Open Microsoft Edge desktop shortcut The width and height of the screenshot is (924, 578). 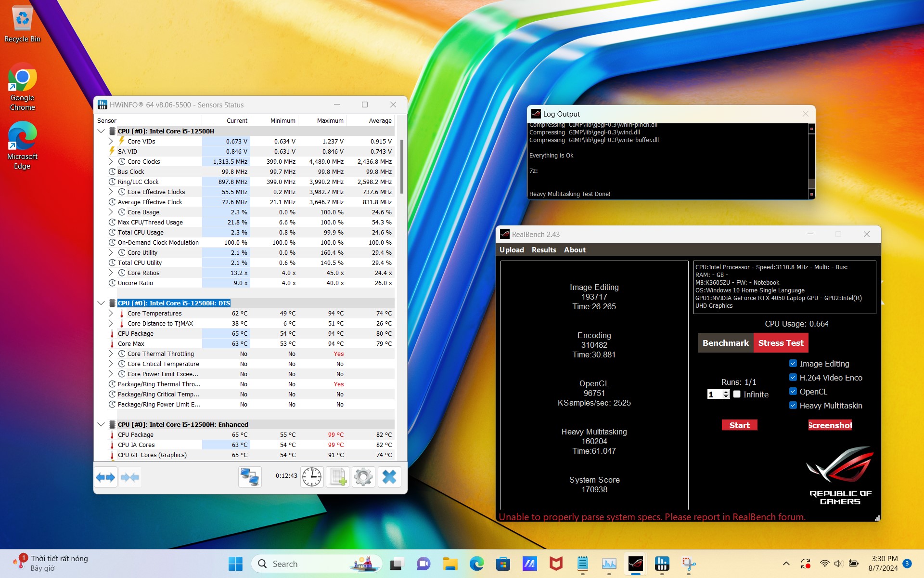[x=22, y=145]
